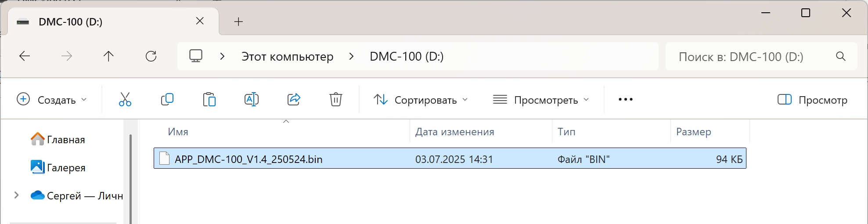Image resolution: width=868 pixels, height=224 pixels.
Task: Refresh the current folder view
Action: pos(151,56)
